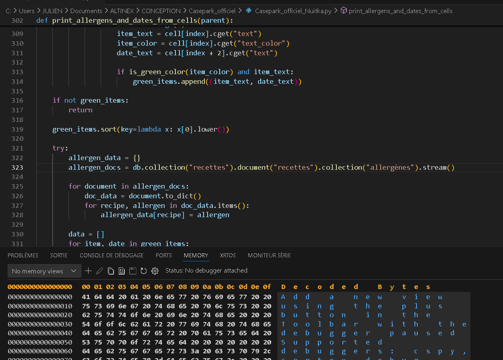Open the 'No memory views' dropdown
503x360 pixels.
click(x=44, y=271)
